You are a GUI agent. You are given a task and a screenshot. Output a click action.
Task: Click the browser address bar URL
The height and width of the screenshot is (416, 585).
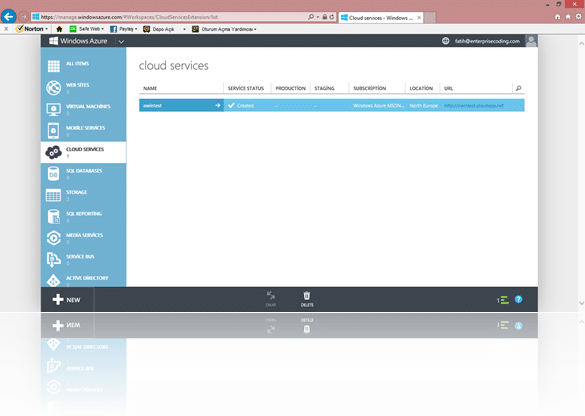click(129, 17)
